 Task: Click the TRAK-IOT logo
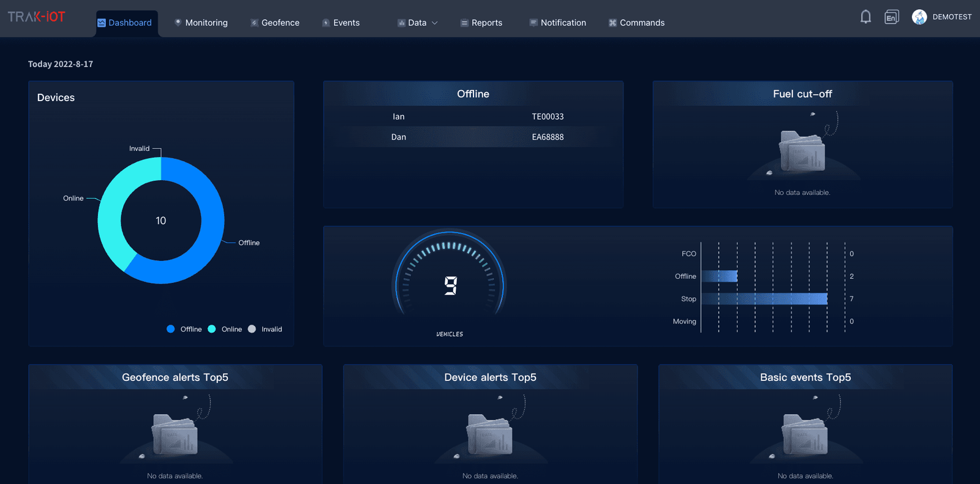(x=37, y=17)
